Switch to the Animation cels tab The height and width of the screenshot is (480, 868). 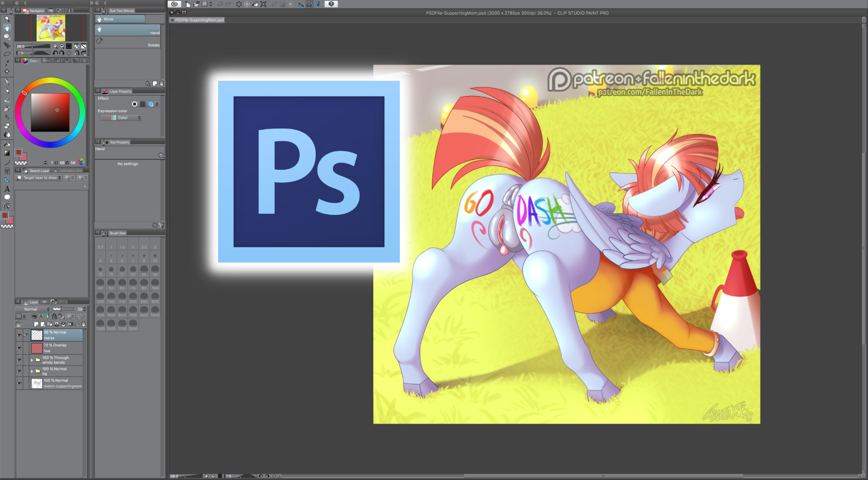(68, 171)
